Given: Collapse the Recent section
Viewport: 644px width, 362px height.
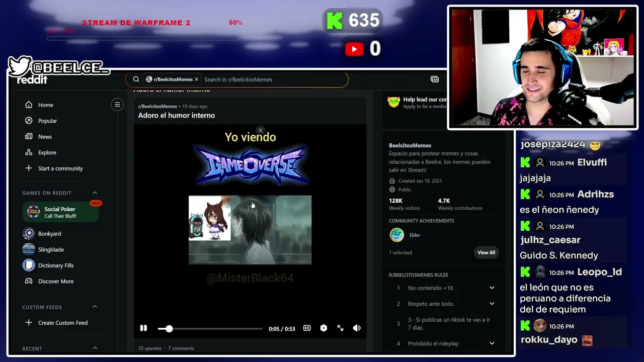Looking at the screenshot, I should click(x=95, y=348).
